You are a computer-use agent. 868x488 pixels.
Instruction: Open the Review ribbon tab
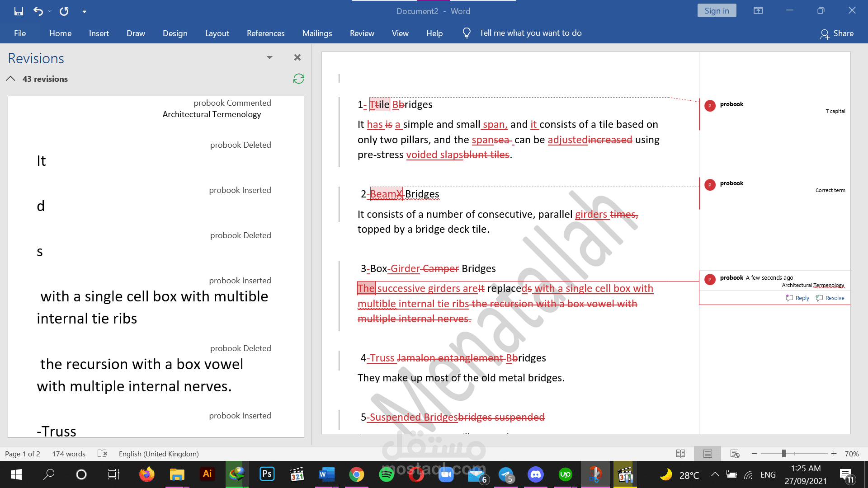click(x=362, y=33)
